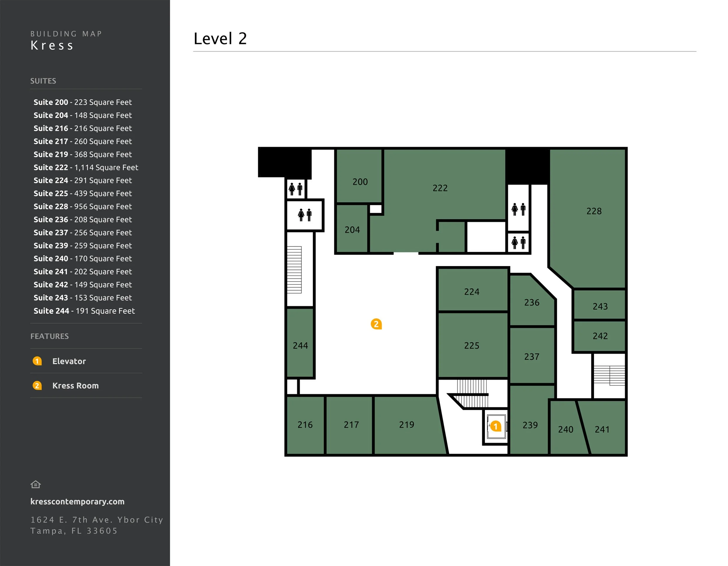Click the Level 2 heading
The width and height of the screenshot is (728, 566).
tap(220, 39)
